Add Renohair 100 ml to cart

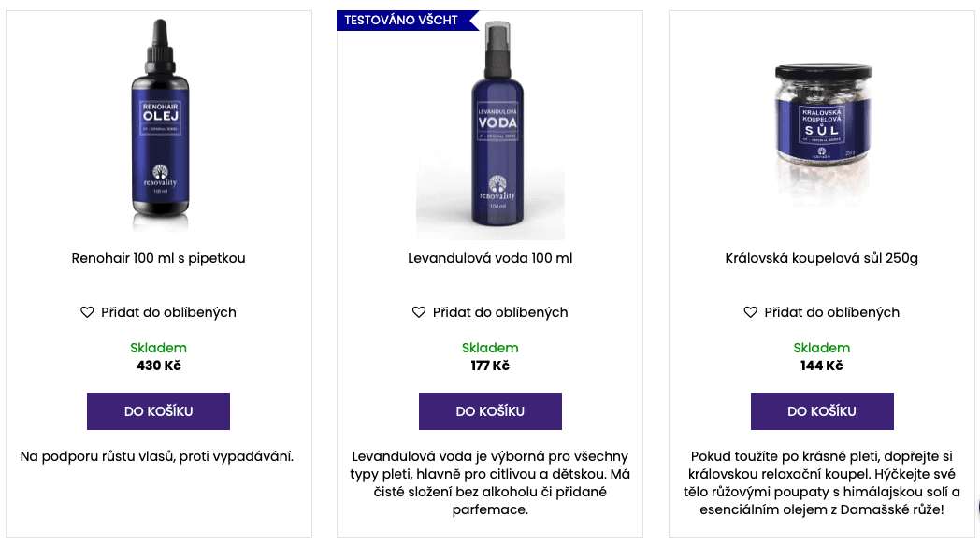(158, 411)
